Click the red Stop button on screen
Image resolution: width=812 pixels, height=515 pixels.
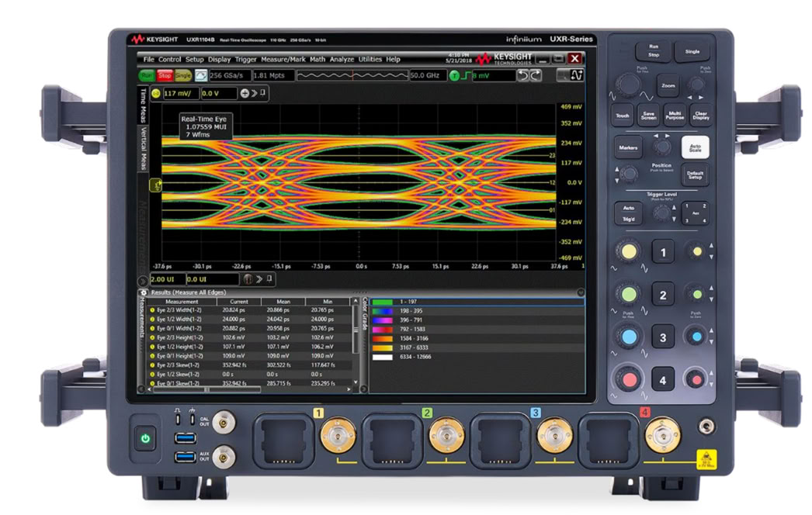[165, 75]
